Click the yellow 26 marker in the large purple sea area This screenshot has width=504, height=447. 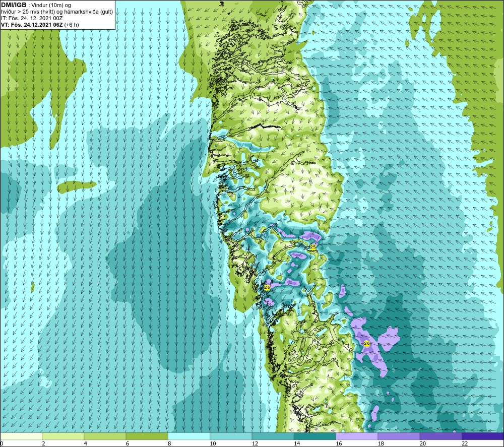coord(367,344)
